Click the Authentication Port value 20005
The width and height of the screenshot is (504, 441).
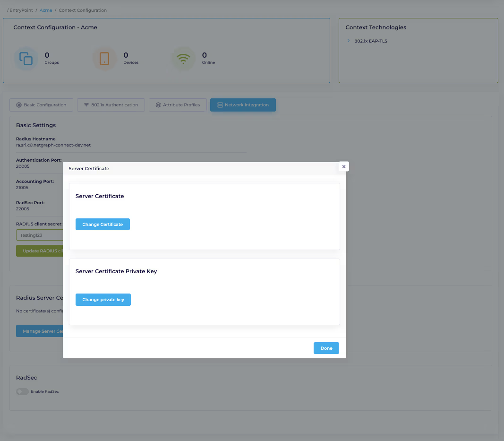(23, 166)
